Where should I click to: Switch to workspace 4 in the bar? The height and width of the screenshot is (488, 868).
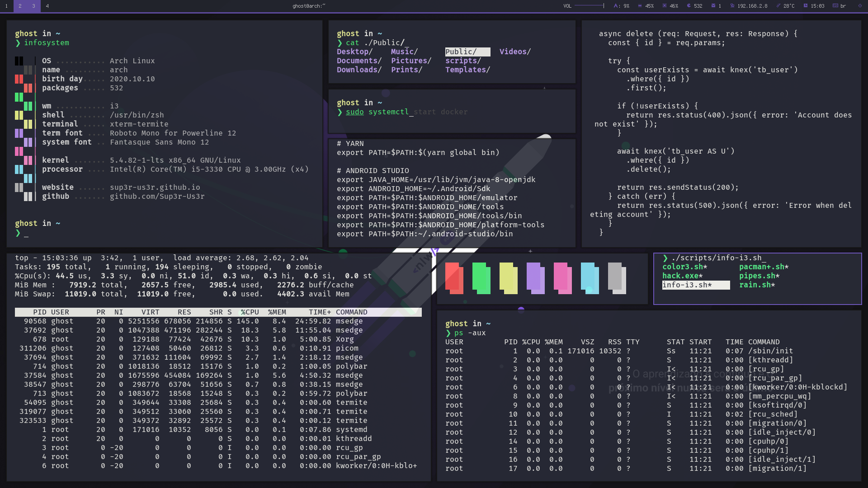(47, 6)
